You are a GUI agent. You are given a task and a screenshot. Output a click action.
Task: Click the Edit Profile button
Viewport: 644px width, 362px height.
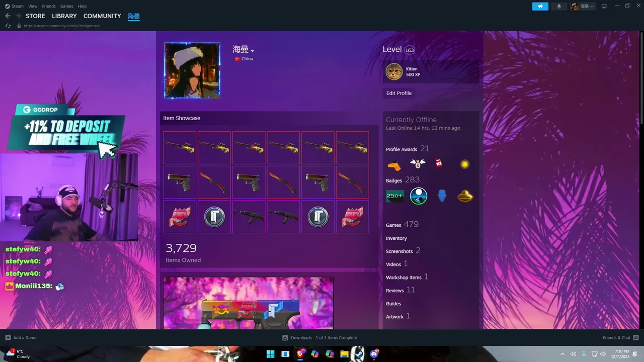click(399, 93)
